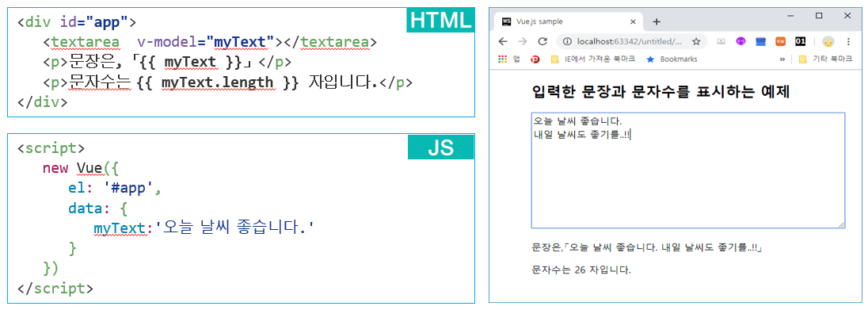
Task: Open the blue window extension icon
Action: [760, 41]
